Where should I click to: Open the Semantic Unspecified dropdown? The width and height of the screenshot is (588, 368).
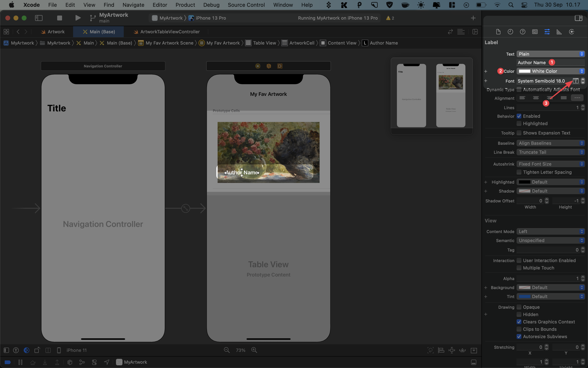[x=550, y=240]
